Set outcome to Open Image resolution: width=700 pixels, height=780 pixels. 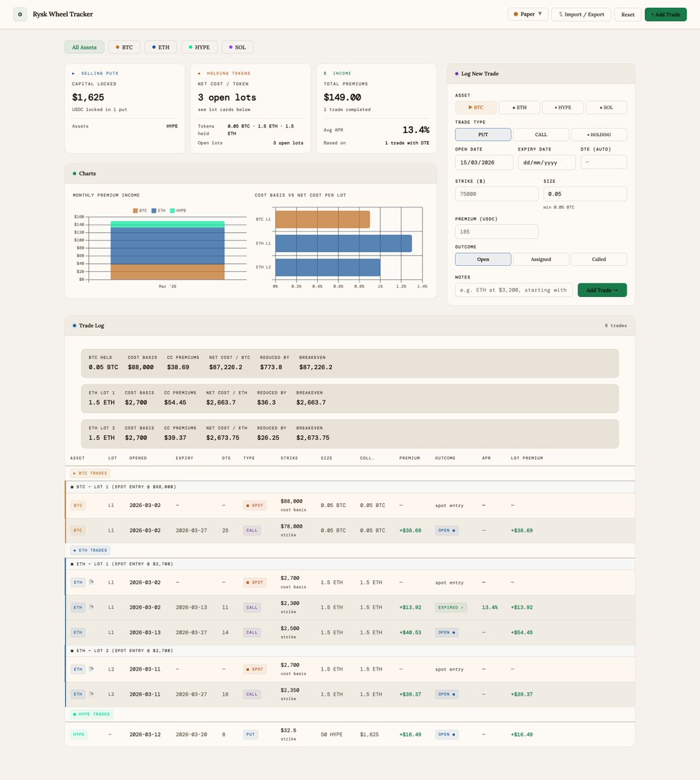483,259
